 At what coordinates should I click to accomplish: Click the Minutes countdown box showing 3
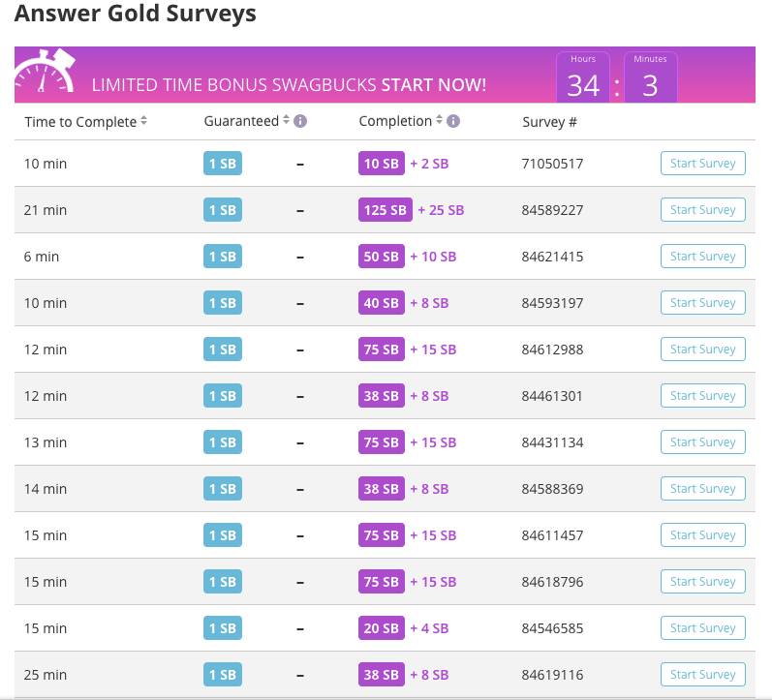tap(650, 77)
